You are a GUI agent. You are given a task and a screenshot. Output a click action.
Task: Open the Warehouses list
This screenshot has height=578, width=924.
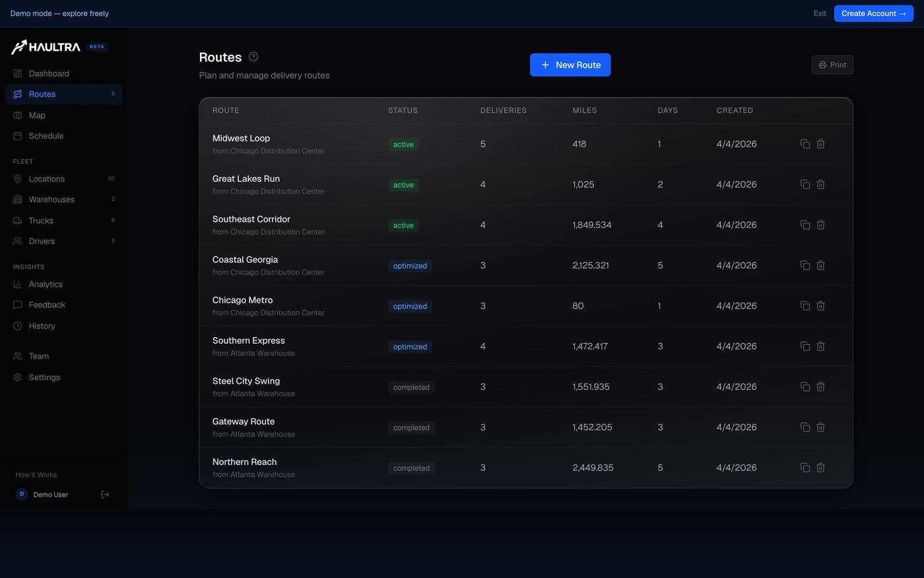63,199
